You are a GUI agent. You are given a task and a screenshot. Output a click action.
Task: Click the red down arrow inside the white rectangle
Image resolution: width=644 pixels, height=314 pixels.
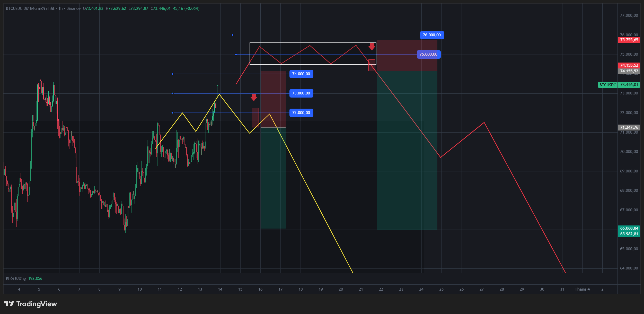(x=372, y=47)
